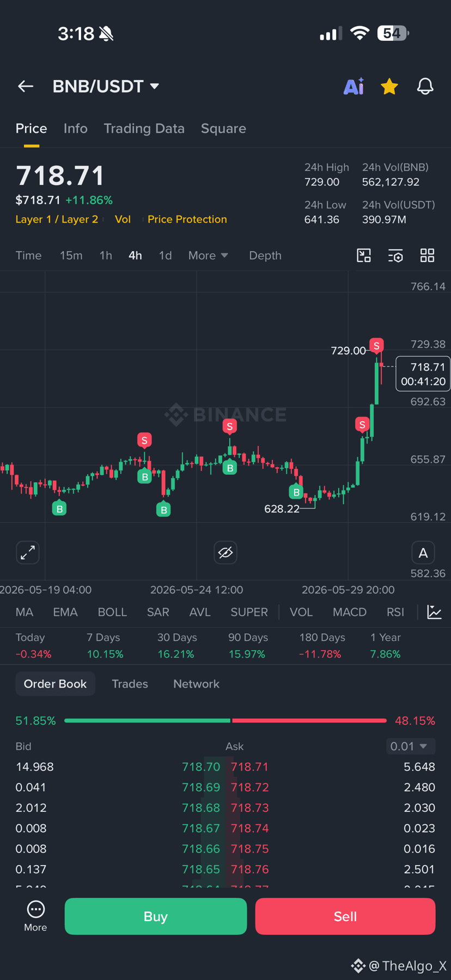Toggle chart markers visibility eye icon
This screenshot has height=980, width=451.
coord(225,553)
